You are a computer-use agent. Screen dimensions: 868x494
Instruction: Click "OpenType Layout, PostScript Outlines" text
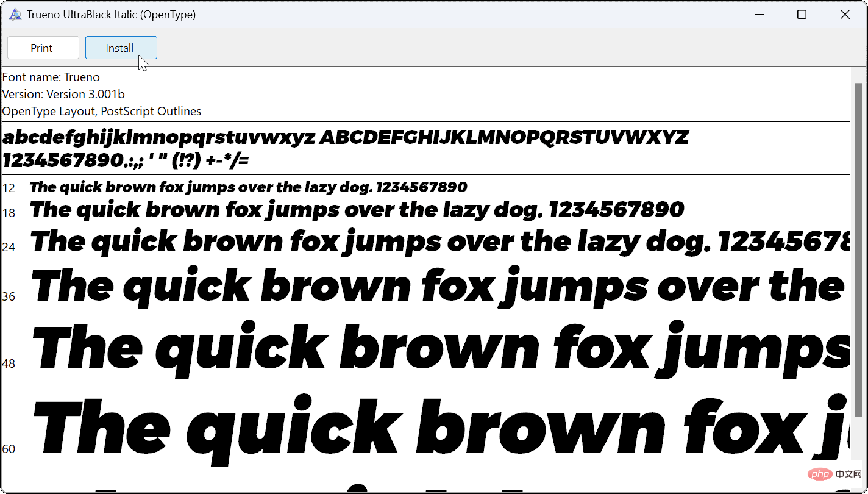pyautogui.click(x=102, y=111)
